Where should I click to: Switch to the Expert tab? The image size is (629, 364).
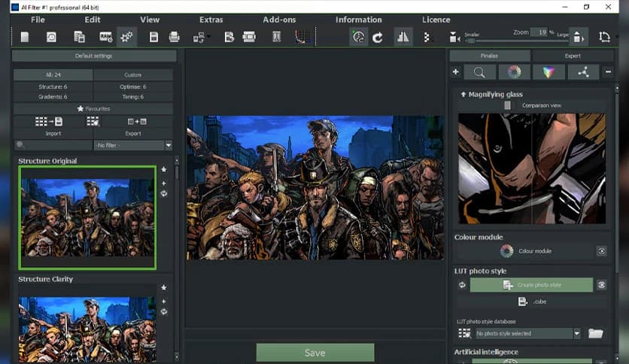[572, 56]
